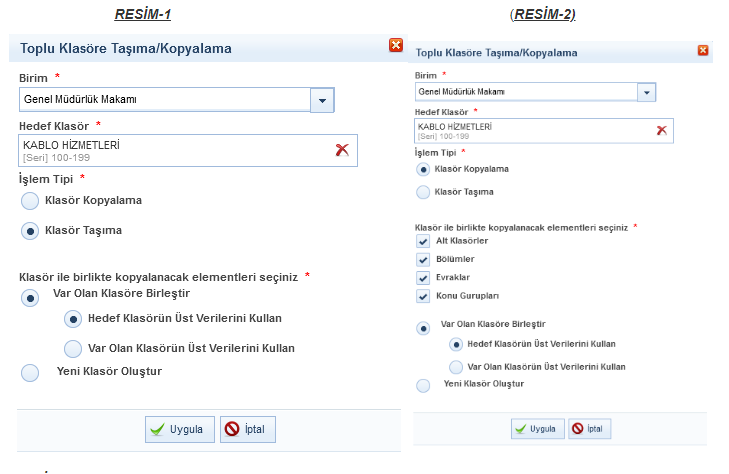The image size is (729, 474).
Task: Expand the Birim dropdown arrow in left dialog
Action: pos(322,100)
